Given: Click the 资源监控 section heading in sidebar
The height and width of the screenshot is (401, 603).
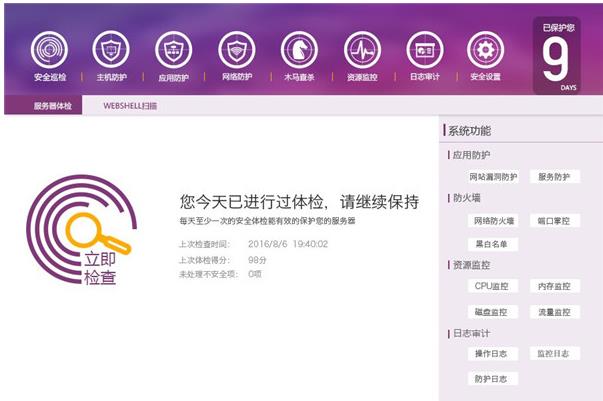Looking at the screenshot, I should pos(471,265).
